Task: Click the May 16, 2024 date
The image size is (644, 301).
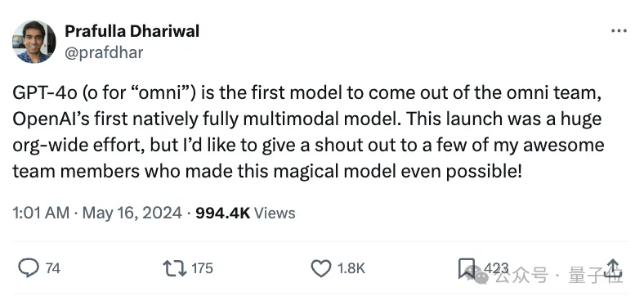Action: 132,213
